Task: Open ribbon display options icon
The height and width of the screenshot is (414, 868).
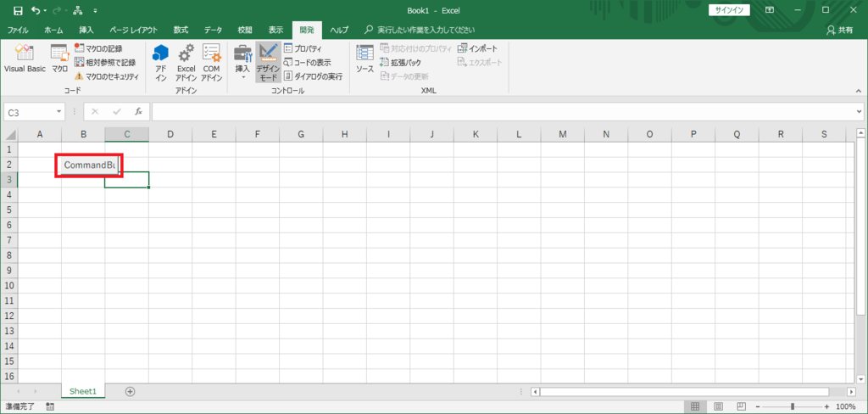Action: point(770,10)
